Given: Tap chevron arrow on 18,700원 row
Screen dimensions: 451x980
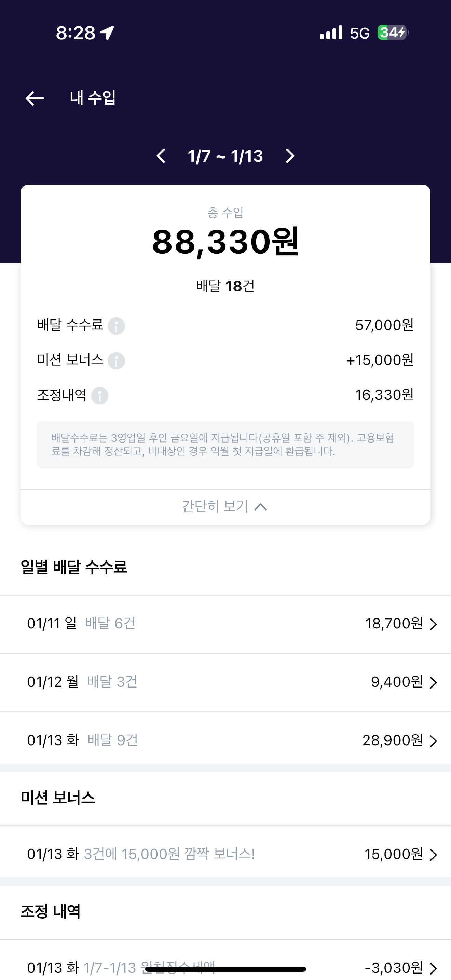Looking at the screenshot, I should pos(433,624).
